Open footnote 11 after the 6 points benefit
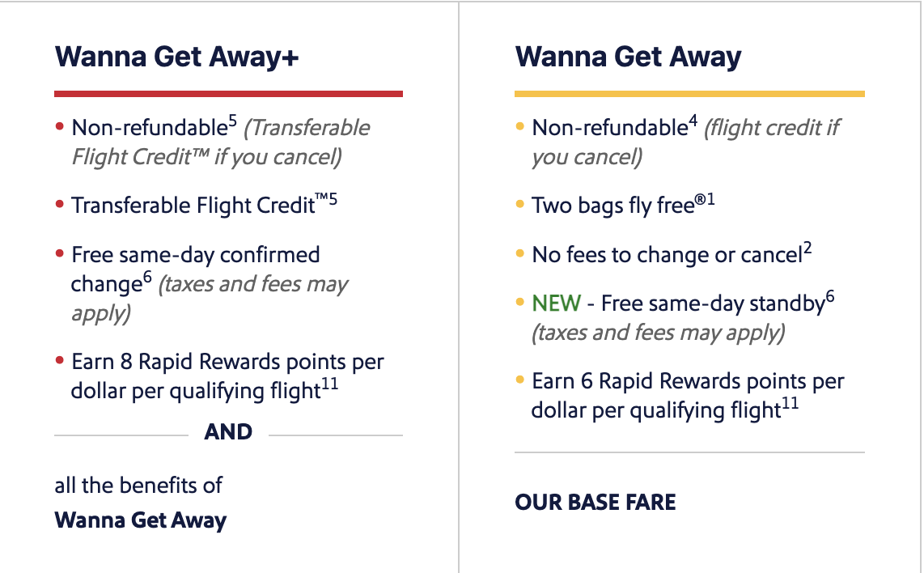The image size is (924, 573). click(x=790, y=405)
